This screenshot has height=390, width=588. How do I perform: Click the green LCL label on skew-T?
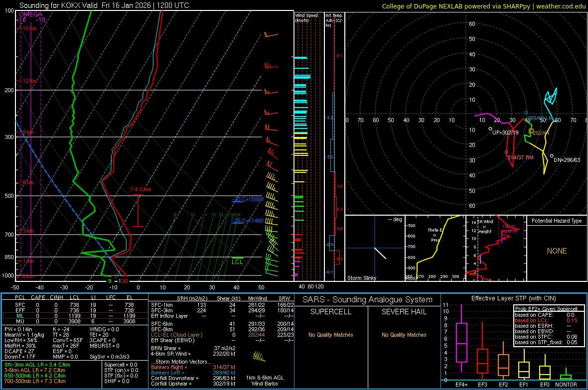[x=237, y=262]
